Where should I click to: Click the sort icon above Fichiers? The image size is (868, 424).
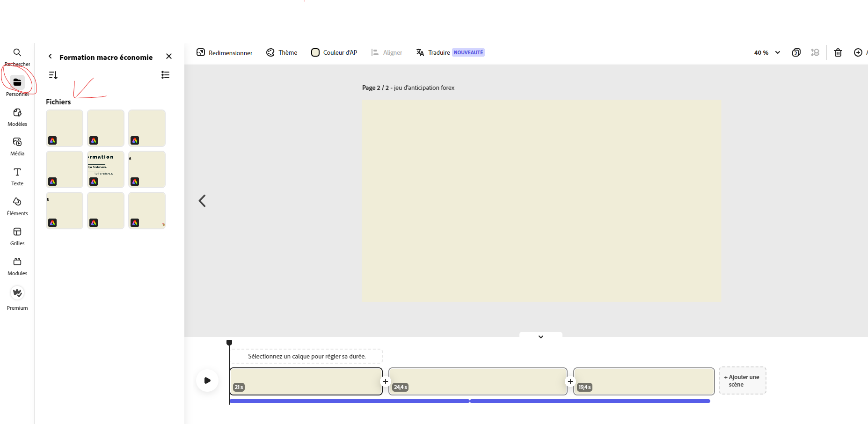tap(53, 75)
